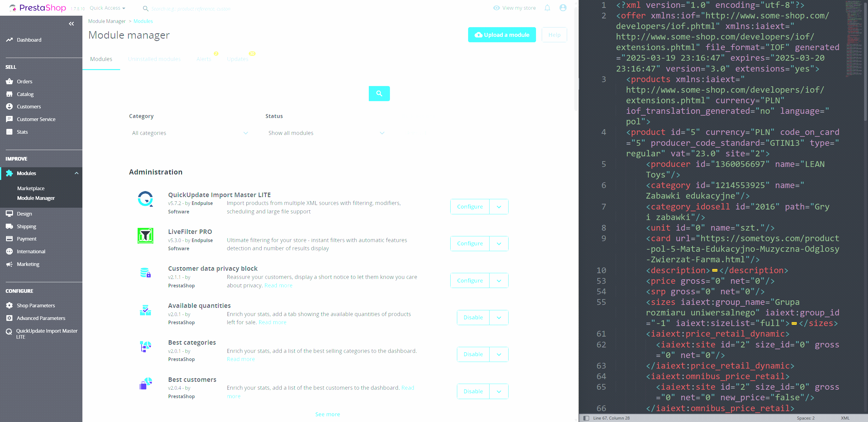This screenshot has height=422, width=868.
Task: Disable the Best categories module
Action: [x=473, y=354]
